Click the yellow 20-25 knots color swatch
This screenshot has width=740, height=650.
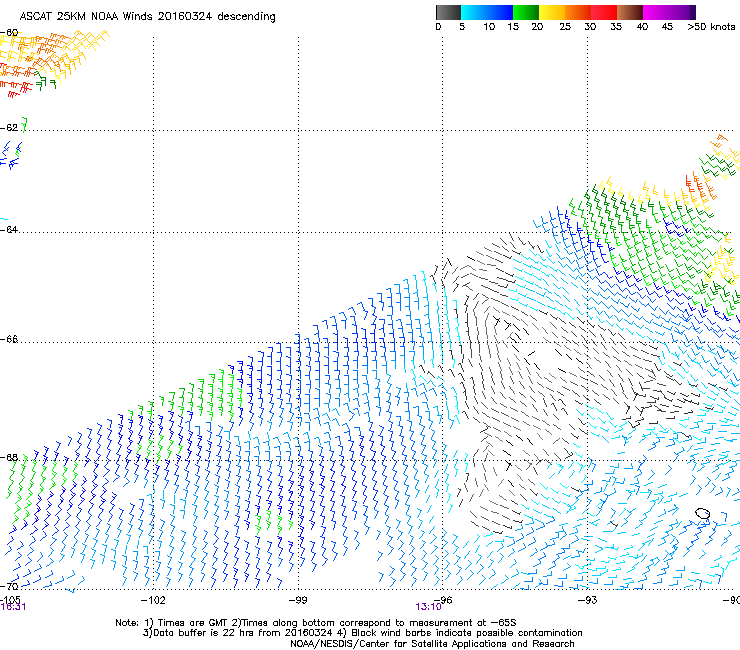(552, 12)
